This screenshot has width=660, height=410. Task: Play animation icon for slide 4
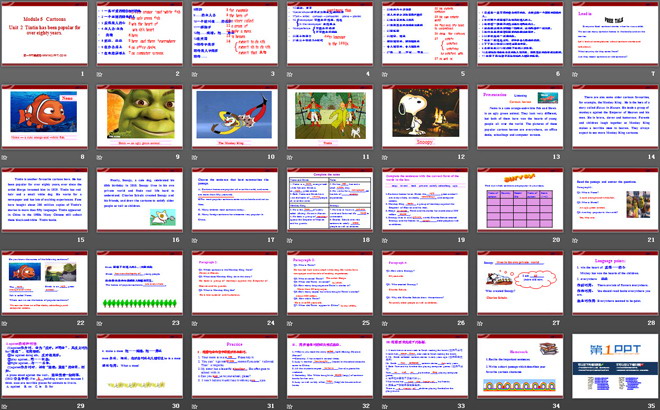pyautogui.click(x=290, y=74)
